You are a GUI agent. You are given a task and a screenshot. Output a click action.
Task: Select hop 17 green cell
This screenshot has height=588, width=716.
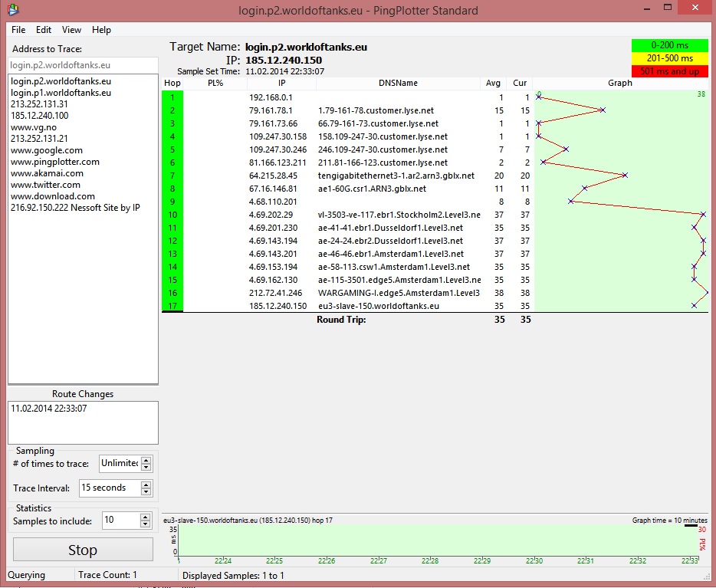[172, 306]
